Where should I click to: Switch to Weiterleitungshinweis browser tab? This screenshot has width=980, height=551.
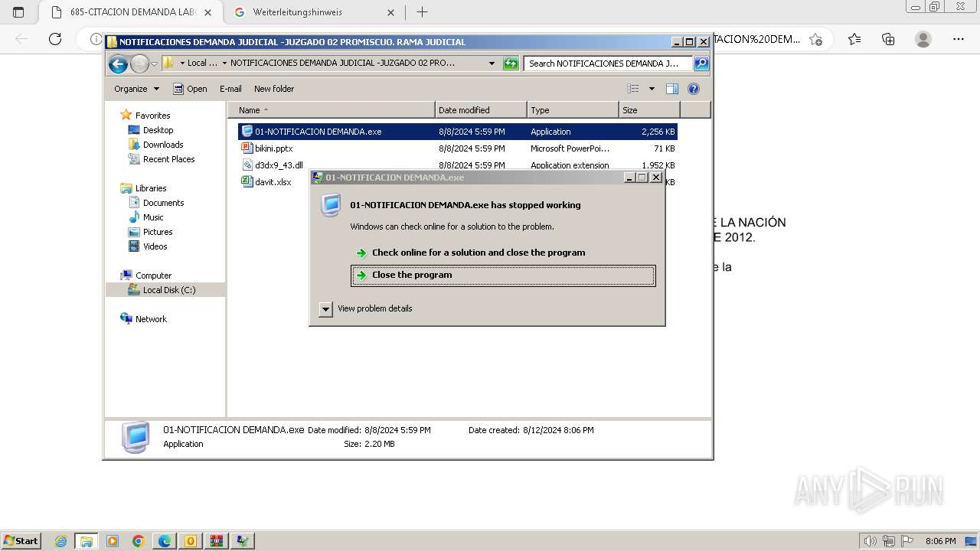pyautogui.click(x=314, y=12)
